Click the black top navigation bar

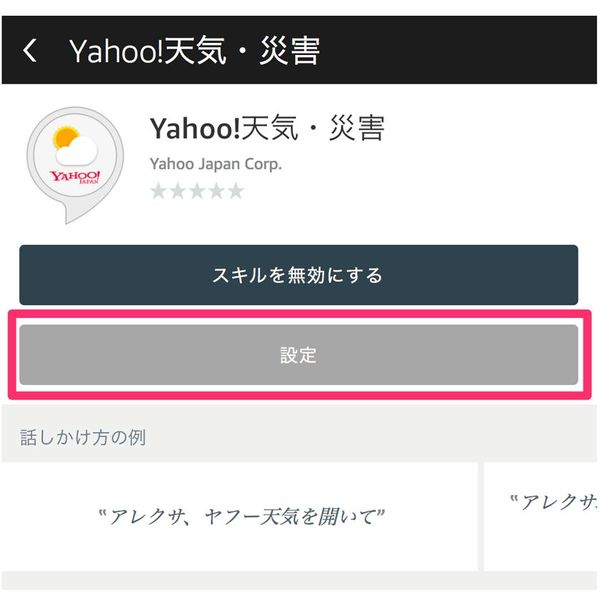pyautogui.click(x=450, y=51)
